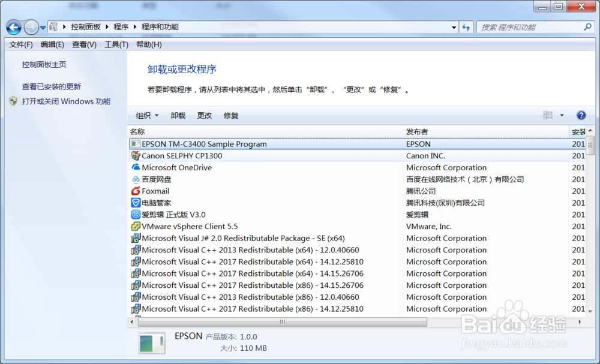Screen dimensions: 600x364
Task: Click the 程序和功能 breadcrumb segment
Action: [x=160, y=27]
